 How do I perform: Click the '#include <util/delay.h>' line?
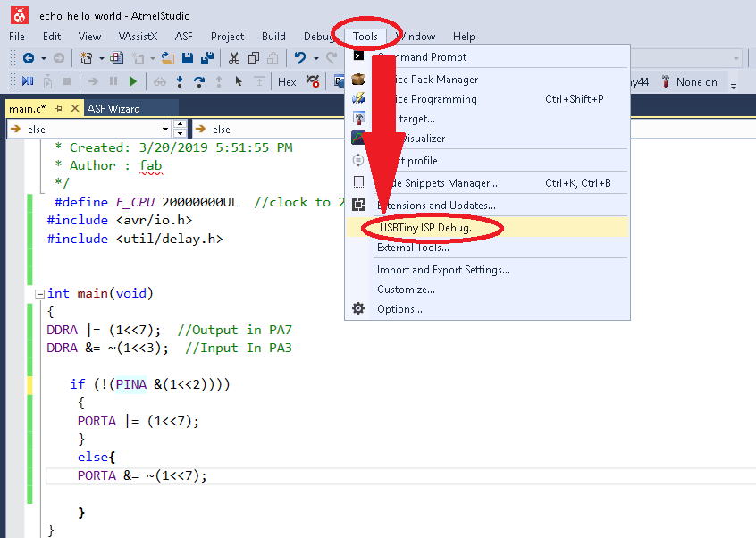[x=135, y=239]
